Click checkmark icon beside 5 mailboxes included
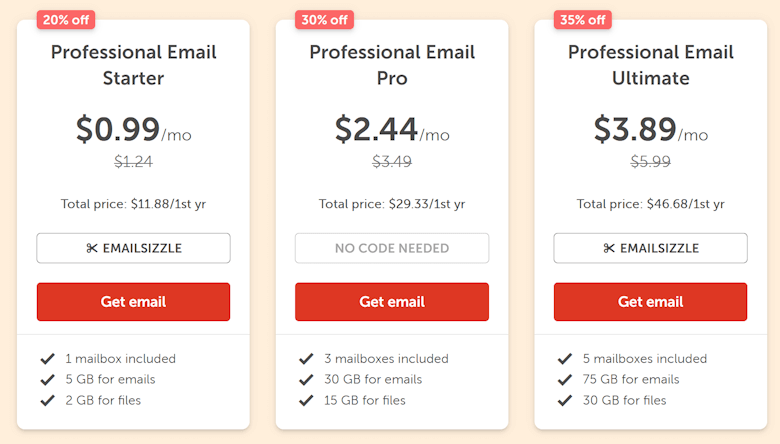The image size is (780, 444). [x=564, y=358]
